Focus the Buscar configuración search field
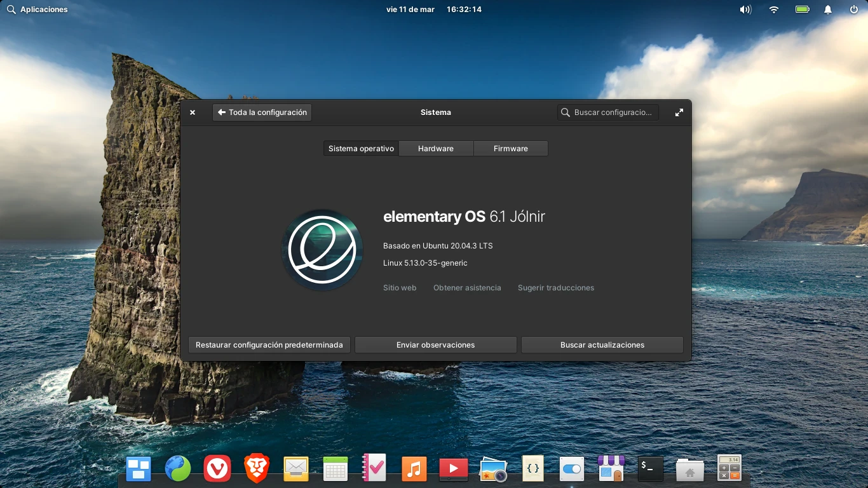868x488 pixels. (x=608, y=112)
